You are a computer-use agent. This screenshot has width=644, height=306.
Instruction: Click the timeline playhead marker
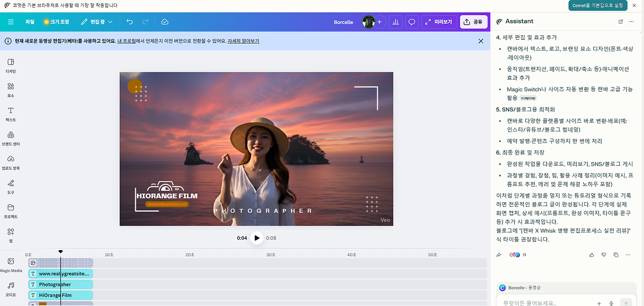click(60, 252)
